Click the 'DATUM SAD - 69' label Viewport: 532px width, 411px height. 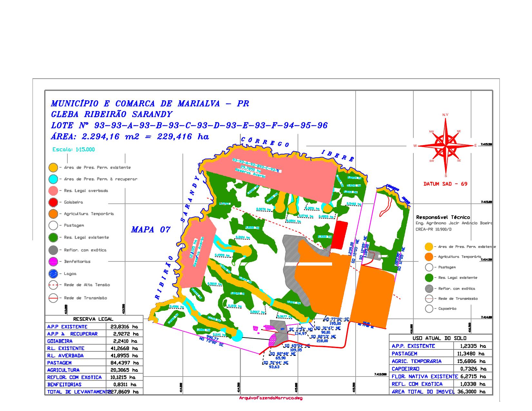[445, 184]
